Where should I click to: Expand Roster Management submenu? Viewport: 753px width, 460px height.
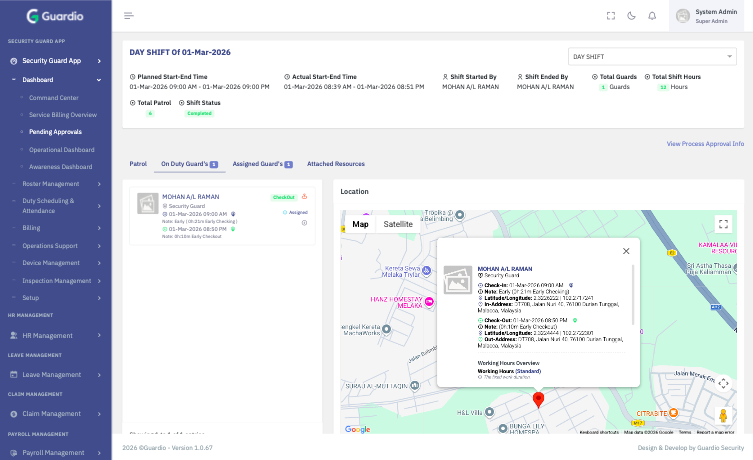click(x=56, y=184)
